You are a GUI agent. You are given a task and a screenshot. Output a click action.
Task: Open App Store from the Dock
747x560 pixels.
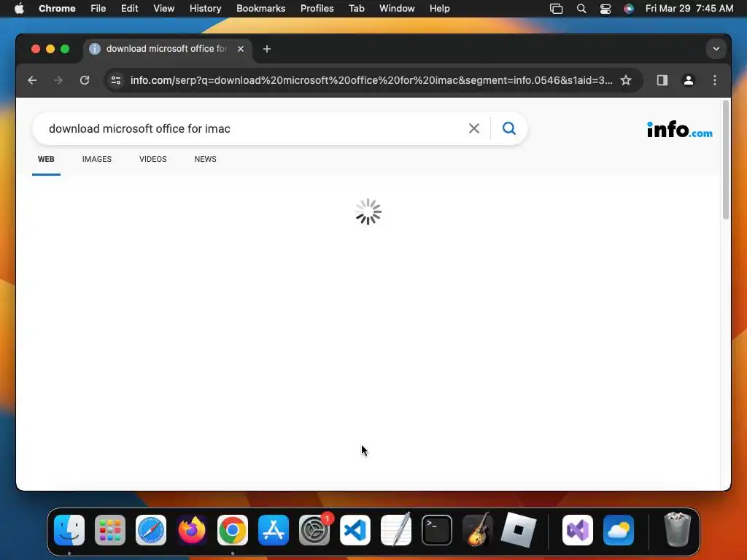[274, 530]
